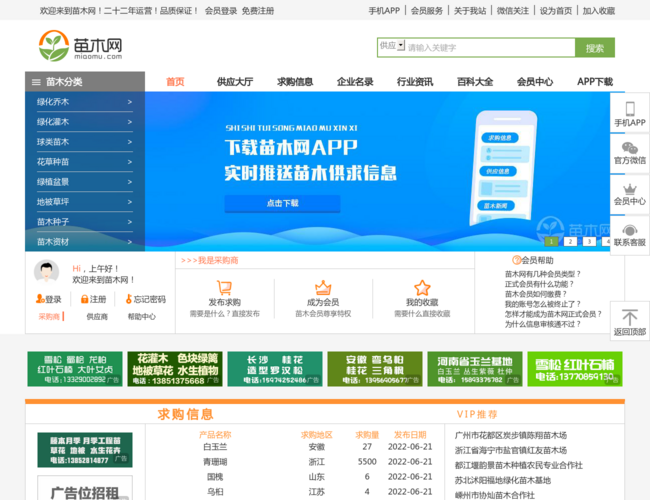Expand the 花草种苗 category
This screenshot has width=650, height=500.
(x=85, y=162)
